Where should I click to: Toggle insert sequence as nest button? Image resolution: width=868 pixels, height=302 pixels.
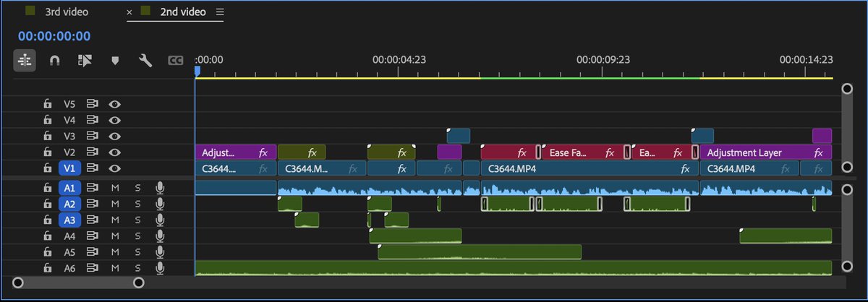[x=24, y=61]
